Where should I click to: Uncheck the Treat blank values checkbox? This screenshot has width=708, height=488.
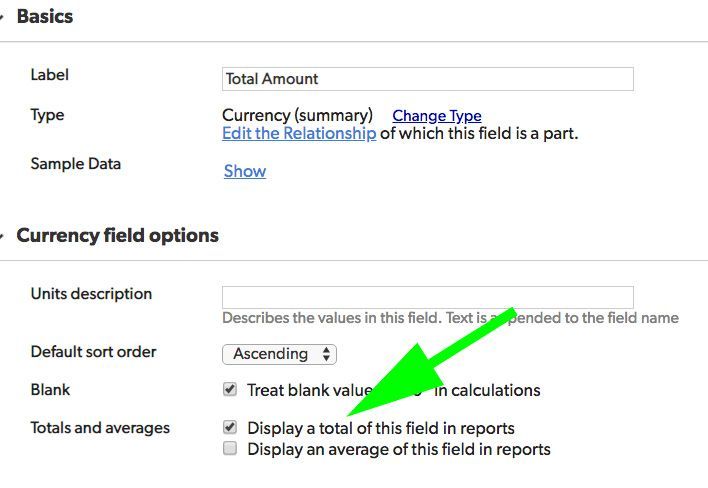[230, 389]
